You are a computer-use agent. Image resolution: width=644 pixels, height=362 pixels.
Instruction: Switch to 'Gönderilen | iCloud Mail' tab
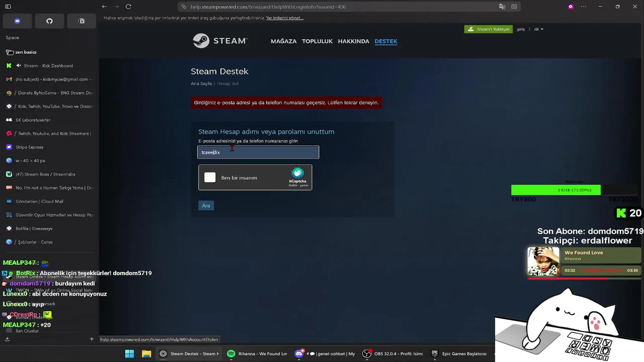[x=49, y=202]
